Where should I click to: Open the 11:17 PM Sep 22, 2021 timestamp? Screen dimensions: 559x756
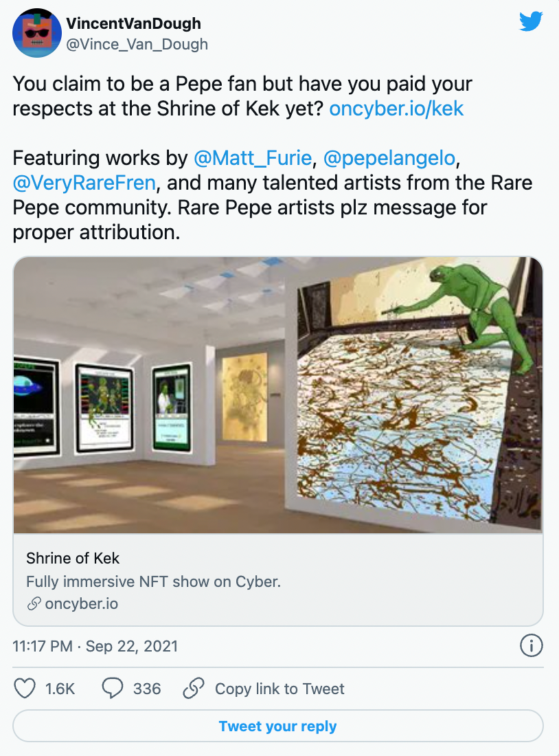95,646
